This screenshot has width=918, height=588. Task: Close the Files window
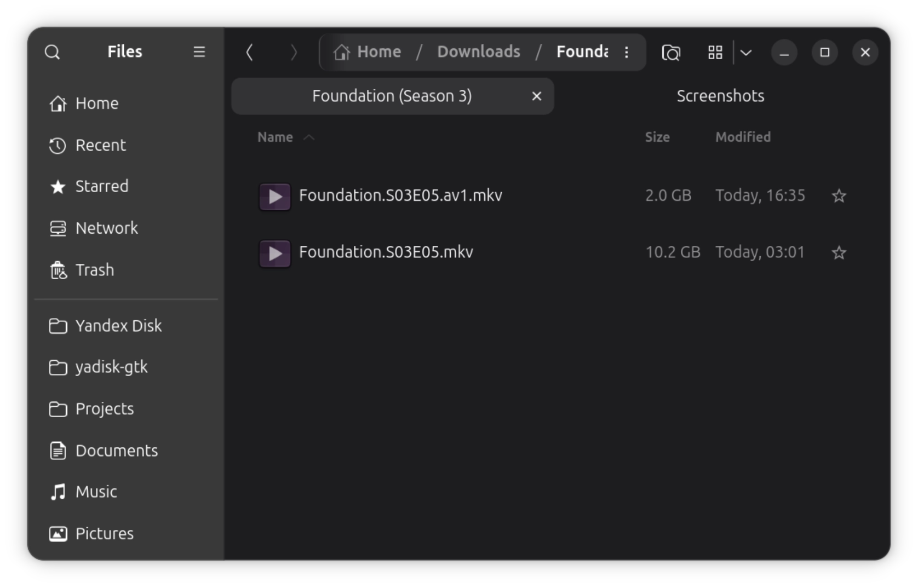865,52
